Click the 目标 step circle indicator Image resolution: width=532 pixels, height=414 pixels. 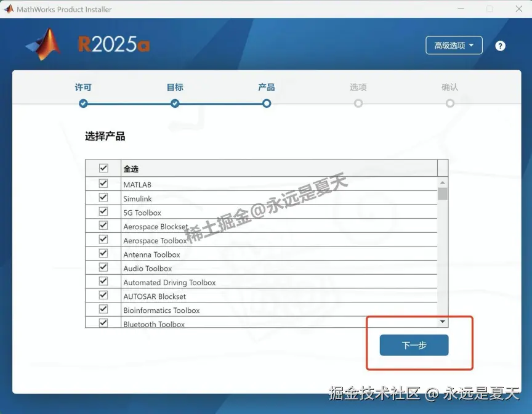pos(174,103)
